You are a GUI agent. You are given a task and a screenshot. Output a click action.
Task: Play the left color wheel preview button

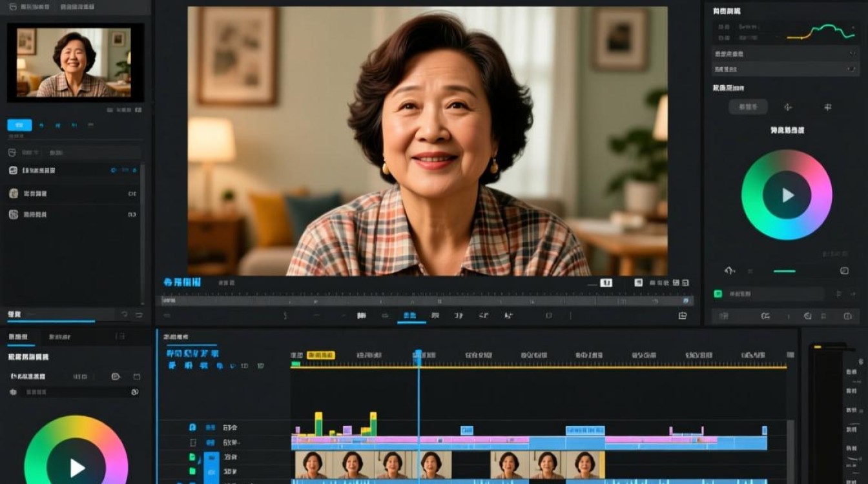[76, 467]
